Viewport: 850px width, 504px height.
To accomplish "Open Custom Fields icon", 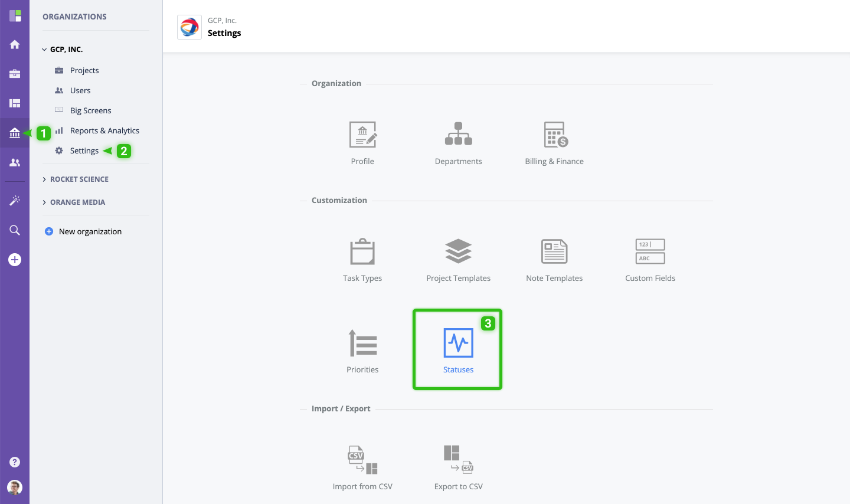I will tap(650, 251).
